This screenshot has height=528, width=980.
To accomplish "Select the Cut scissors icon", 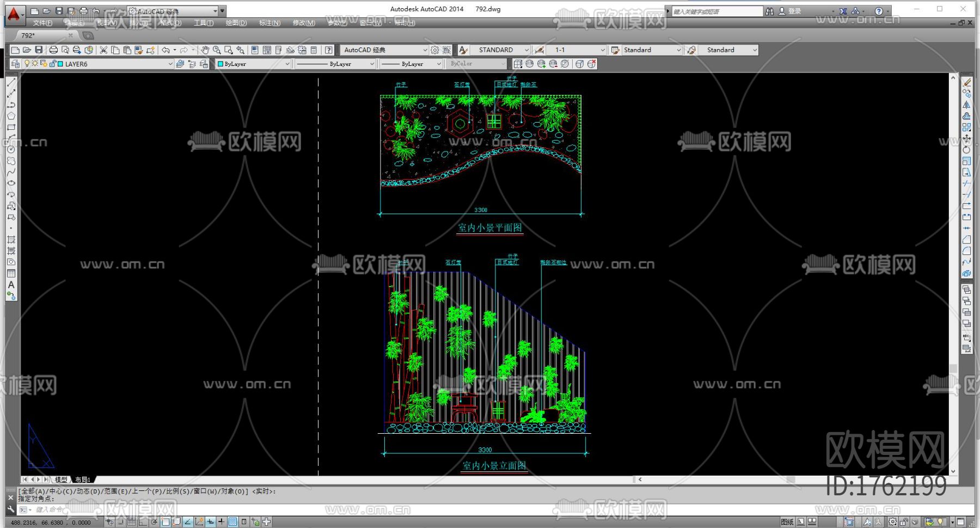I will pos(103,50).
